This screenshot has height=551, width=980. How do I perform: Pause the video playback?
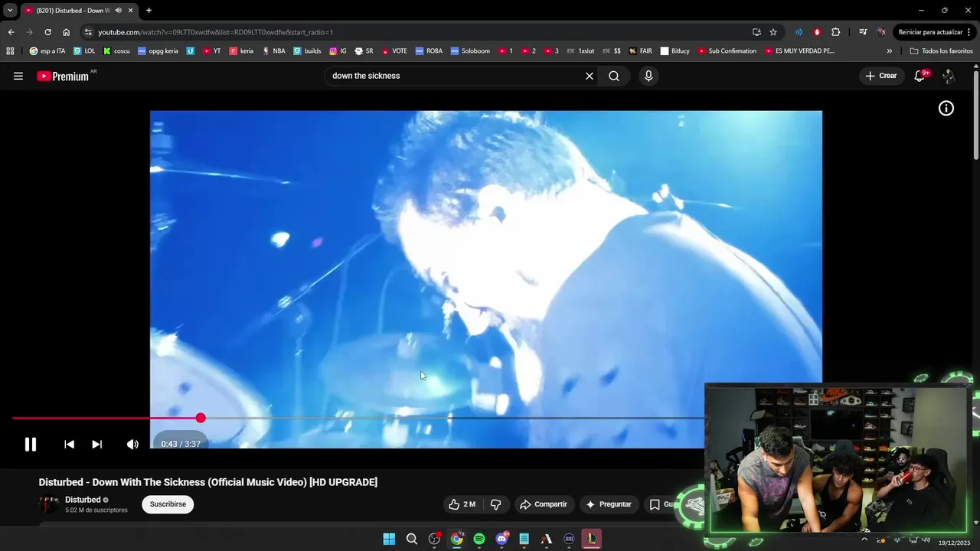(31, 444)
